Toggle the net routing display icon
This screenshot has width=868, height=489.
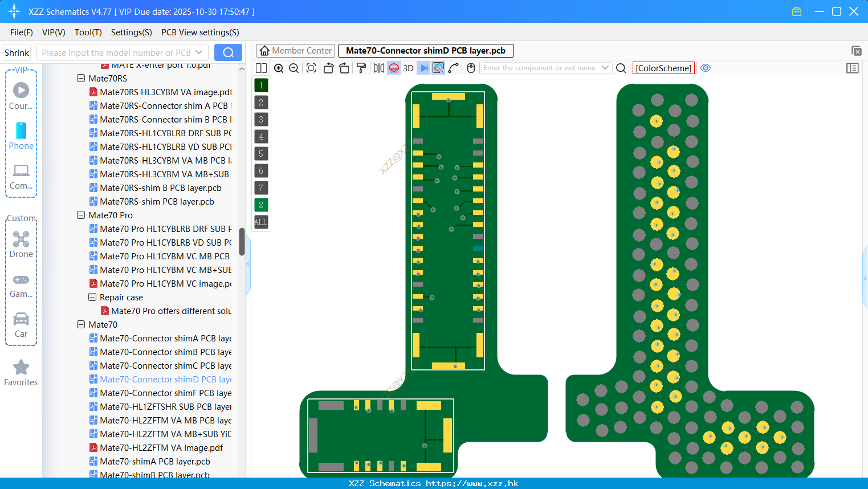point(438,68)
